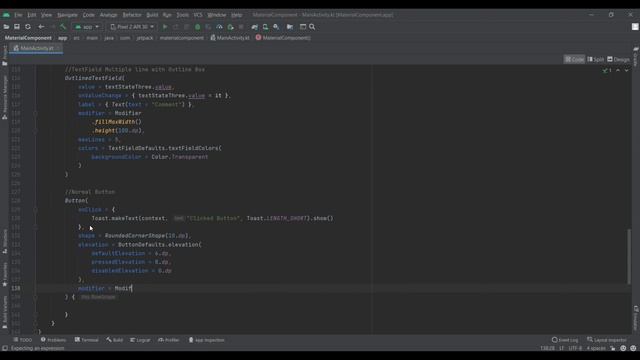Switch editor to Split view
Screen dimensions: 640x360
click(x=596, y=60)
